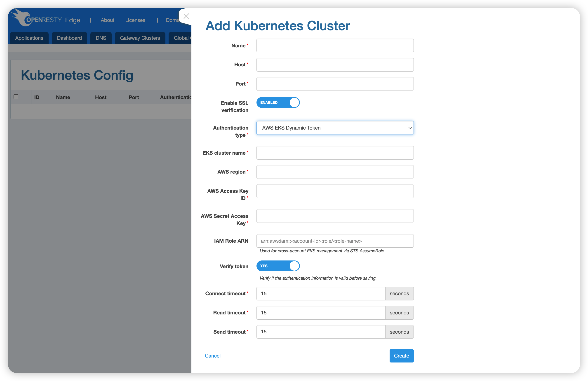This screenshot has height=381, width=588.
Task: Toggle the Verify token switch
Action: (278, 266)
